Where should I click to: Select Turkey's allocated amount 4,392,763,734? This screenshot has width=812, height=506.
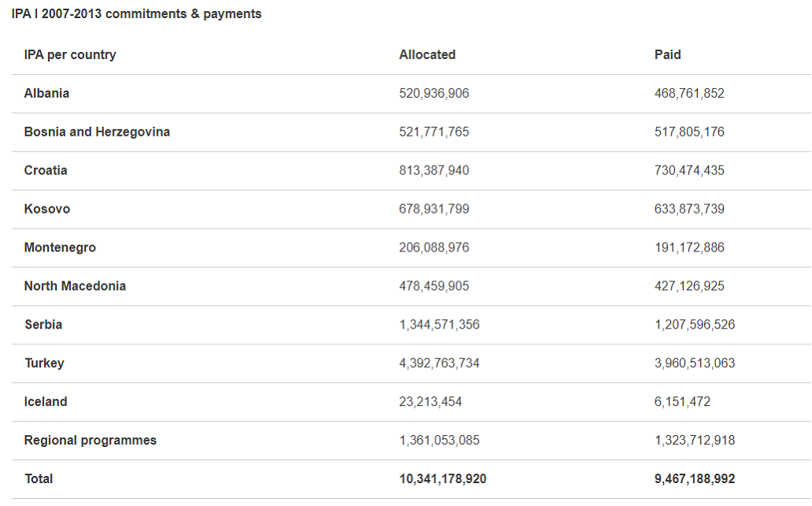[439, 363]
